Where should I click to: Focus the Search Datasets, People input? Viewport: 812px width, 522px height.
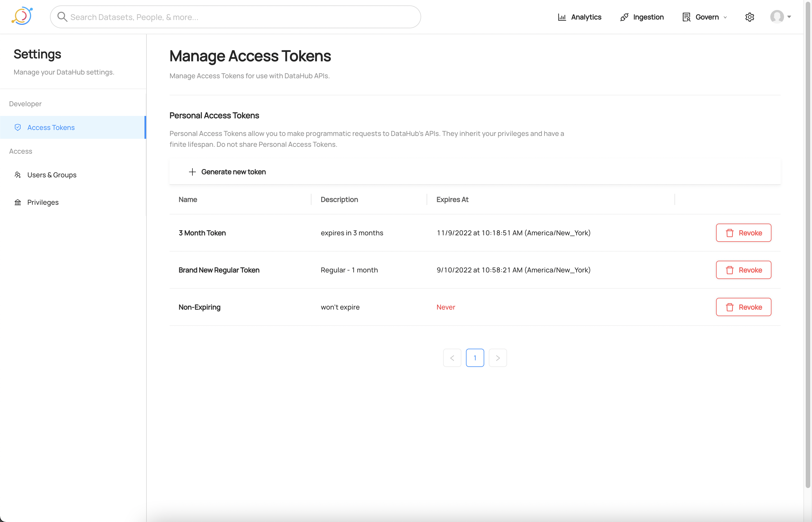[236, 17]
